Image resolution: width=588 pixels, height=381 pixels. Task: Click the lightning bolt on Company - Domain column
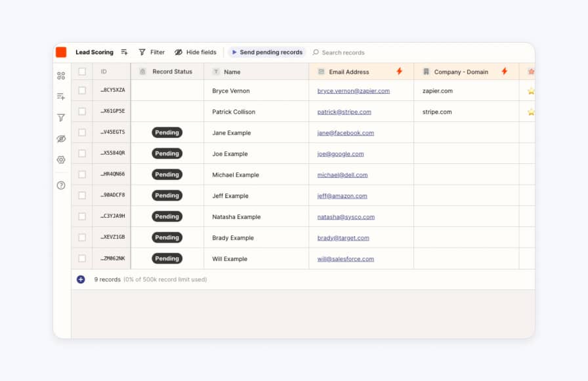click(x=504, y=71)
